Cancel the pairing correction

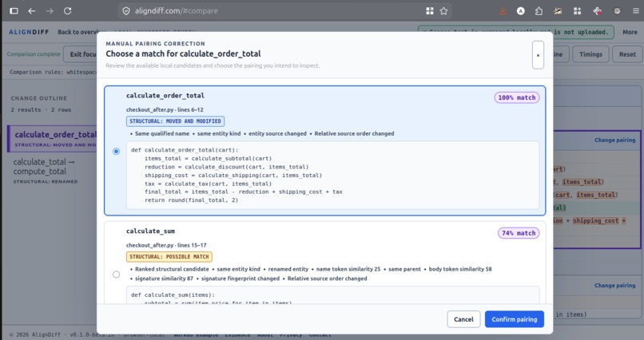pos(463,319)
